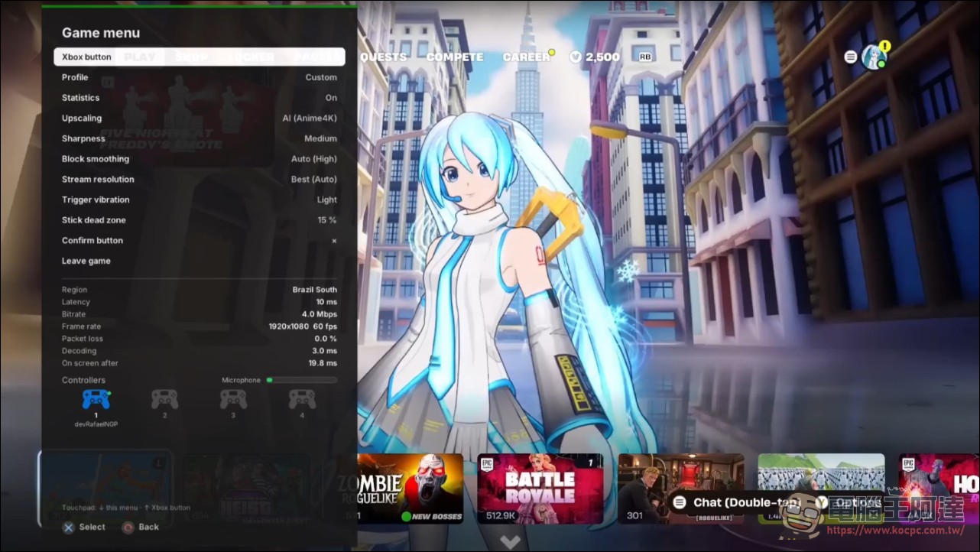980x552 pixels.
Task: Open the hamburger menu icon beside the avatar
Action: pos(850,57)
